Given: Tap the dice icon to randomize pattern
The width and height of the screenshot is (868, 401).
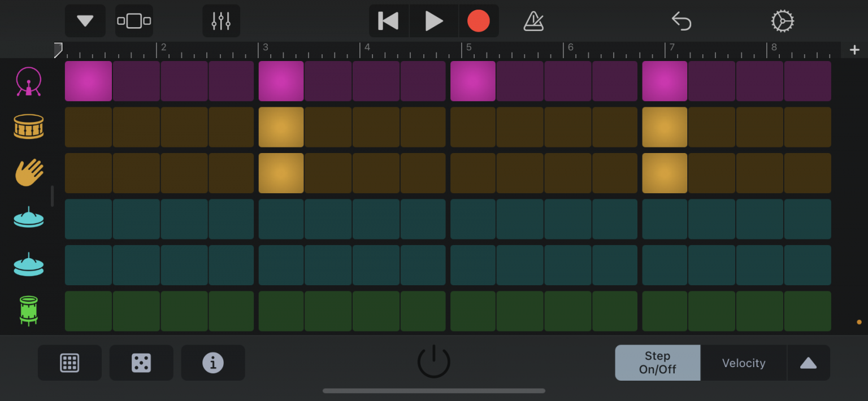Looking at the screenshot, I should tap(141, 363).
